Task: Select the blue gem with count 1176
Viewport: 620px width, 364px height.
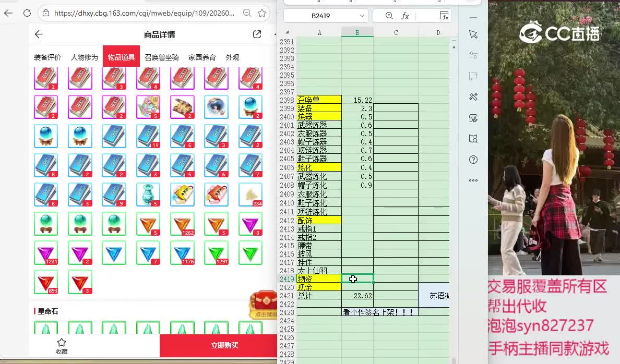Action: click(x=182, y=253)
